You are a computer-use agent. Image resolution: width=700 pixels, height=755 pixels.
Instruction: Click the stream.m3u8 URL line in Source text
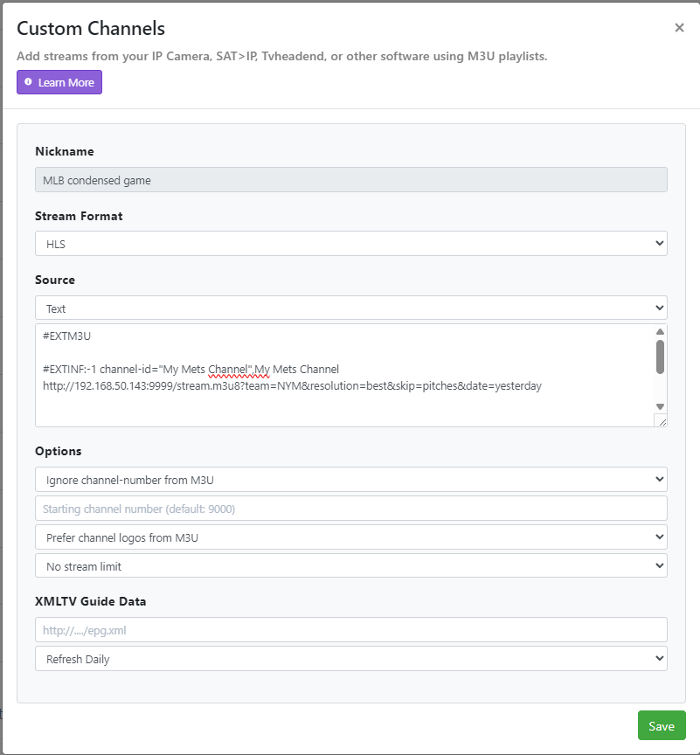coord(292,385)
